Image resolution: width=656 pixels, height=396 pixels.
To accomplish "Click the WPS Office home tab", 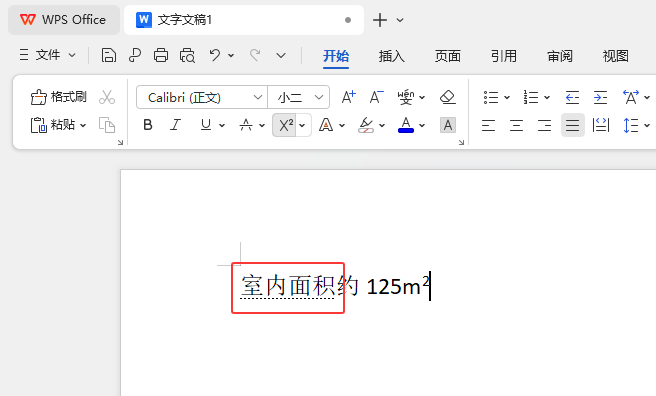I will (64, 20).
